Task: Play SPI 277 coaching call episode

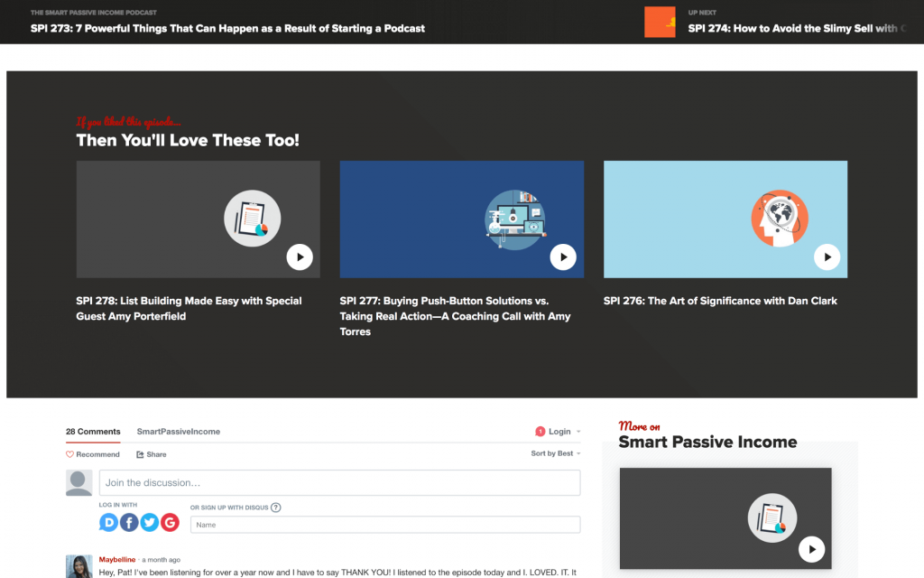Action: pos(563,257)
